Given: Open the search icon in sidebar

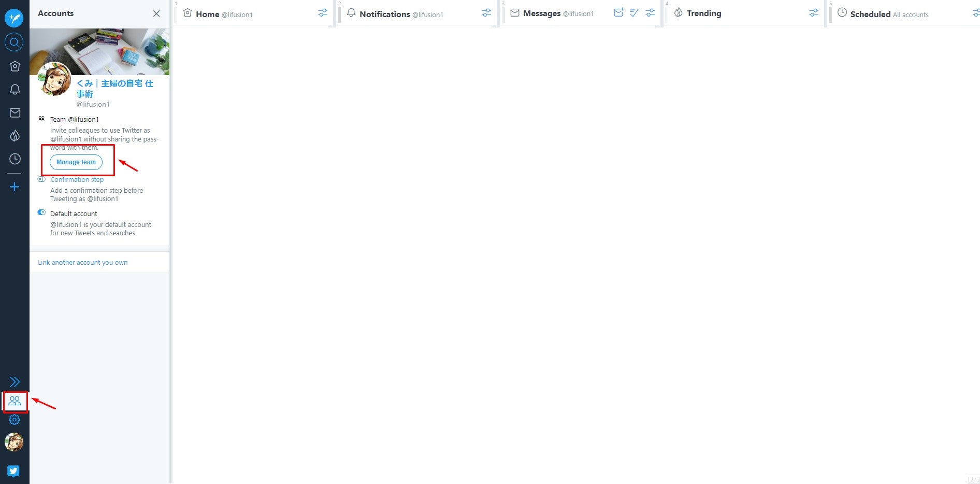Looking at the screenshot, I should [x=14, y=42].
